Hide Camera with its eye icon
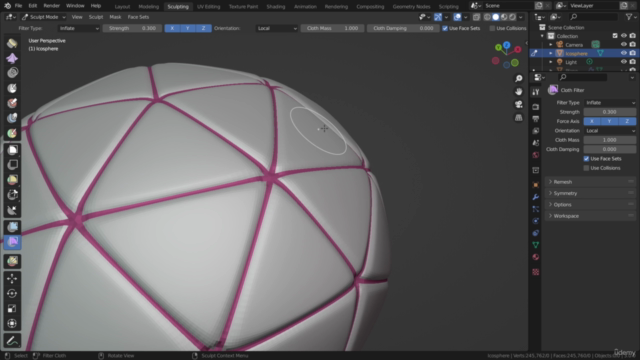 [623, 44]
